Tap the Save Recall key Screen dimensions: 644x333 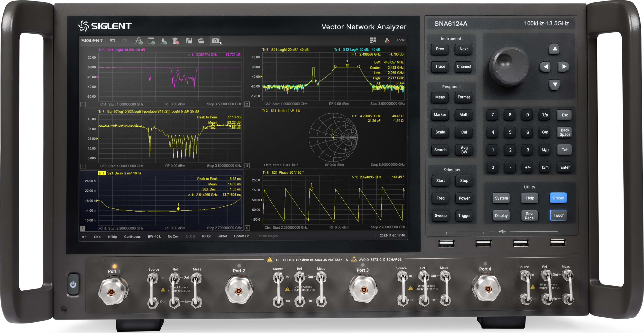(530, 216)
